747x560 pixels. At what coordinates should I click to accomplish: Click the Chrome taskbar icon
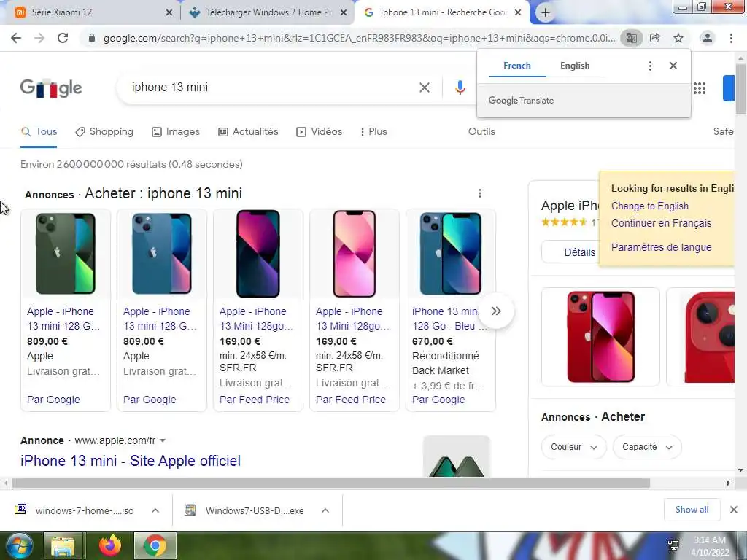click(x=155, y=545)
